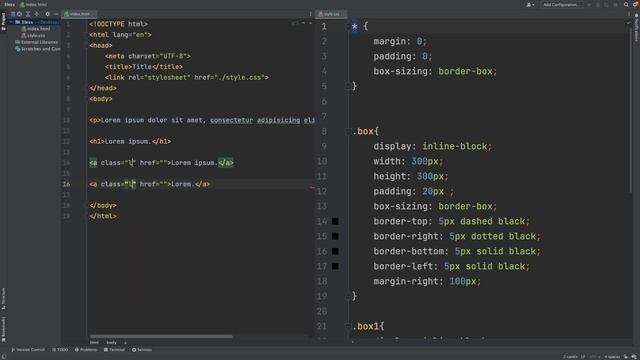Select style.css in project tree
Screen dimensions: 640x360
[33, 36]
